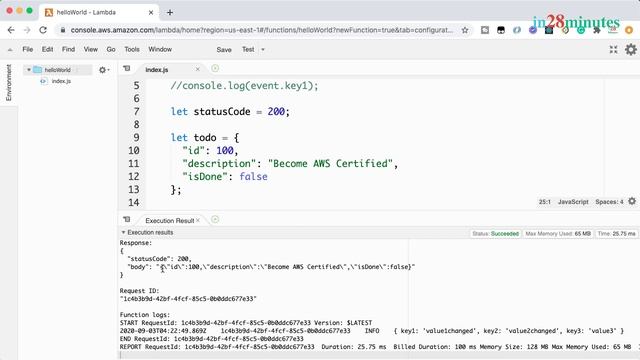
Task: Close the helloWorld - Lambda browser tab
Action: [x=151, y=13]
